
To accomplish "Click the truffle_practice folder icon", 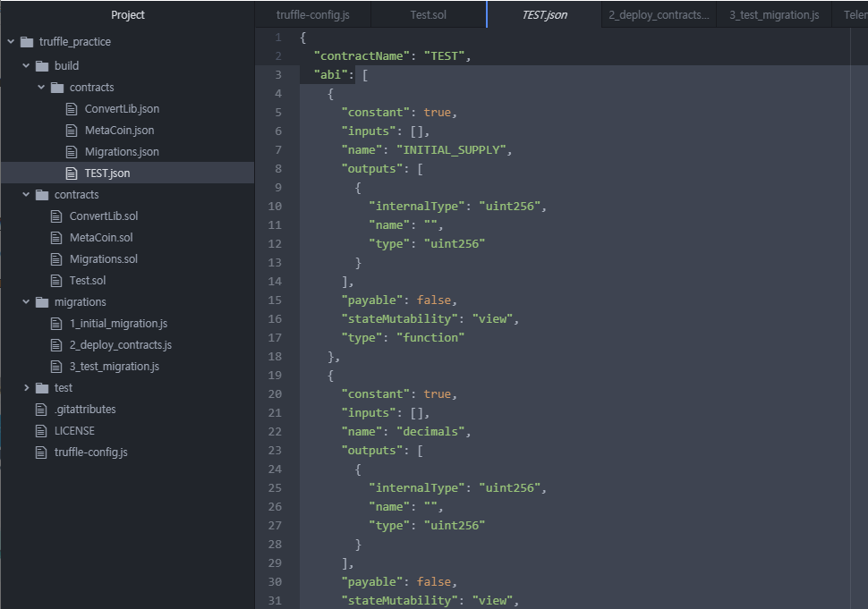I will pyautogui.click(x=27, y=42).
